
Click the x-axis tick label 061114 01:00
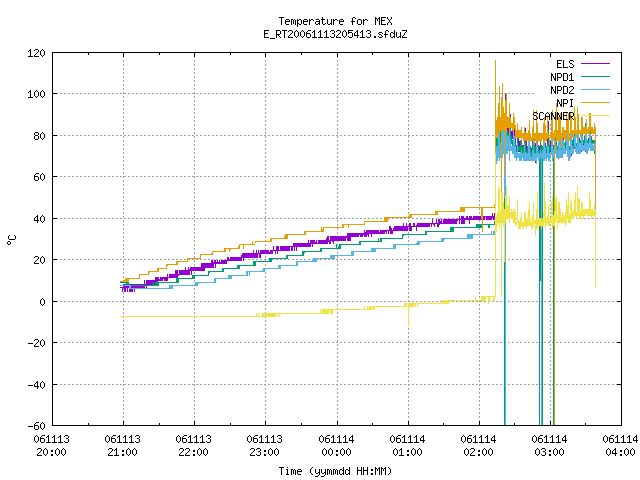(x=407, y=446)
